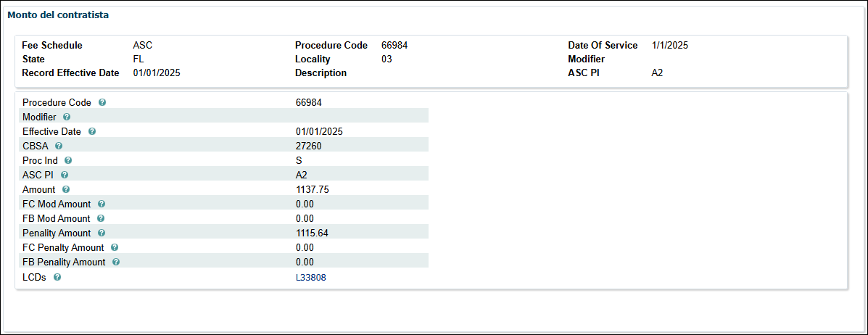Click the help icon next to Amount
Screen dimensions: 868x335
point(66,190)
